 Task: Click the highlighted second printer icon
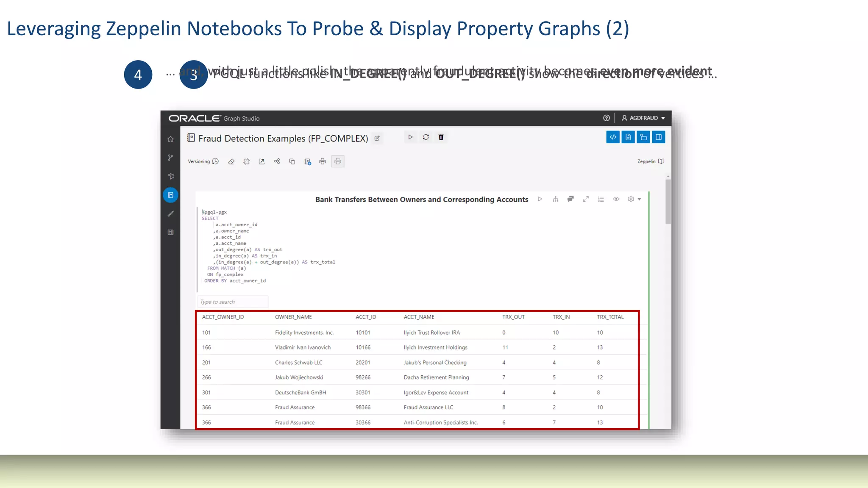pos(337,161)
